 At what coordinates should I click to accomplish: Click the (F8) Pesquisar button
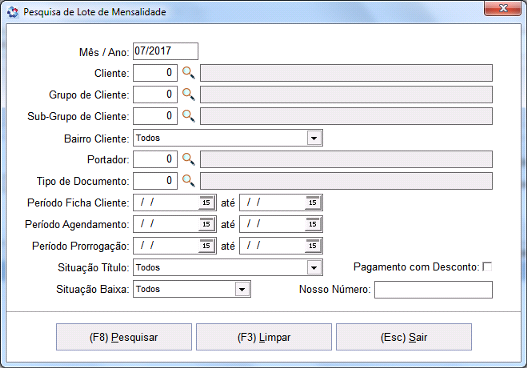click(124, 337)
